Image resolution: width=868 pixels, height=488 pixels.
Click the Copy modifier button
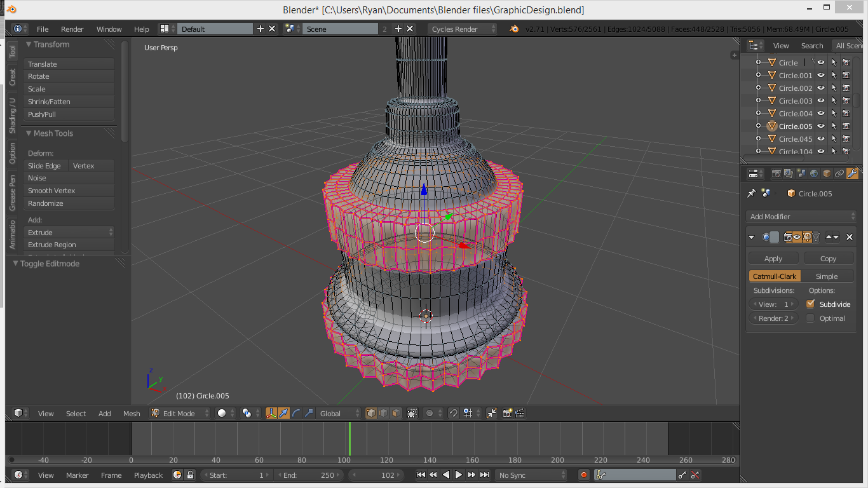[829, 258]
